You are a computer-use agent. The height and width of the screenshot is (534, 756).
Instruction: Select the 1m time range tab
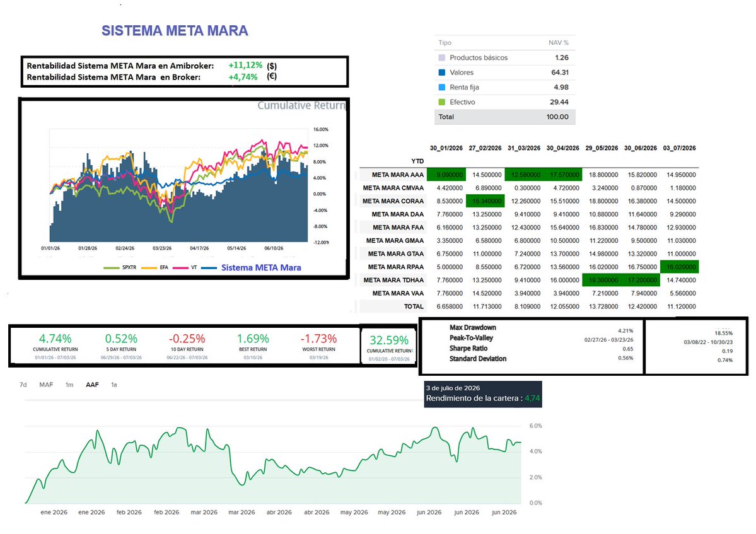pyautogui.click(x=69, y=385)
